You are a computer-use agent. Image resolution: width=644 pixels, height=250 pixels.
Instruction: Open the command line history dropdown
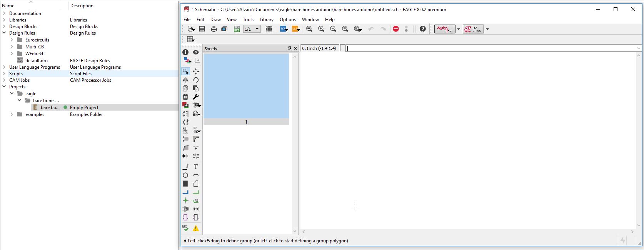pos(639,48)
